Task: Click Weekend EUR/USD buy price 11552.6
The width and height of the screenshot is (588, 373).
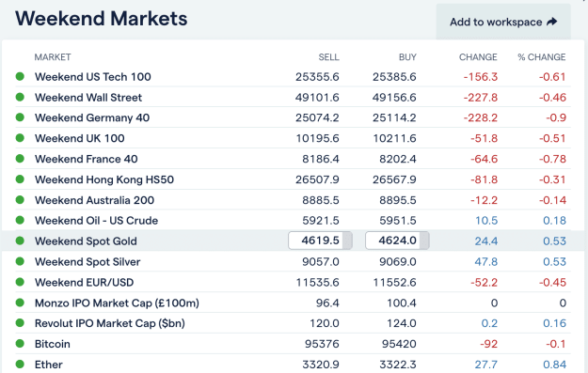Action: tap(394, 282)
